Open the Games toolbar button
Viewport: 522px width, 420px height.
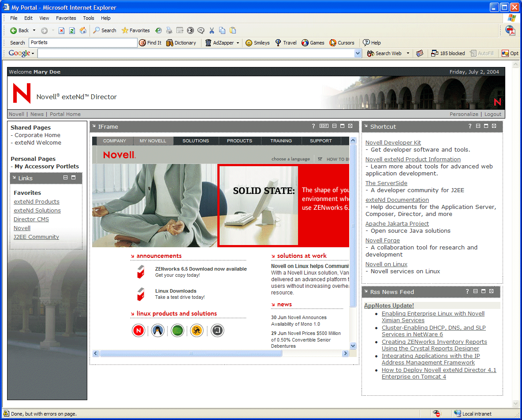(313, 43)
